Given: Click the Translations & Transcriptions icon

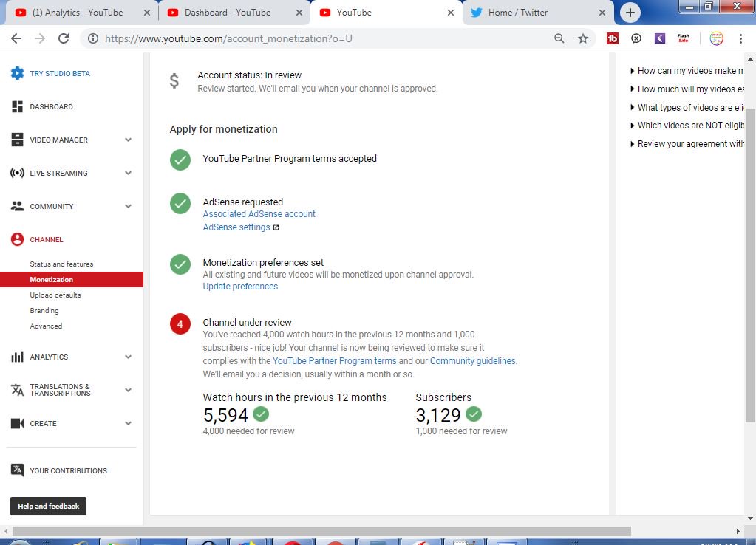Looking at the screenshot, I should pos(17,390).
